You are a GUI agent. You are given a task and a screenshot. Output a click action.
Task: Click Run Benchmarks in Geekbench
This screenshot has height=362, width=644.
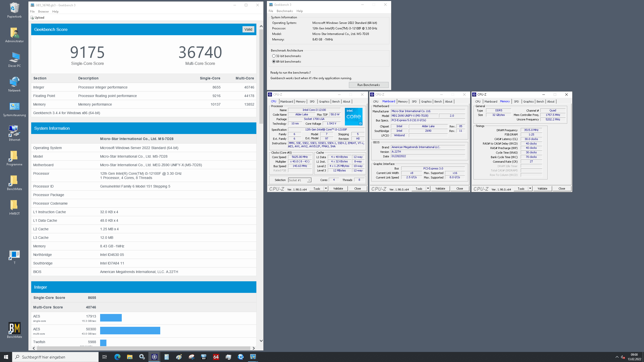point(369,85)
